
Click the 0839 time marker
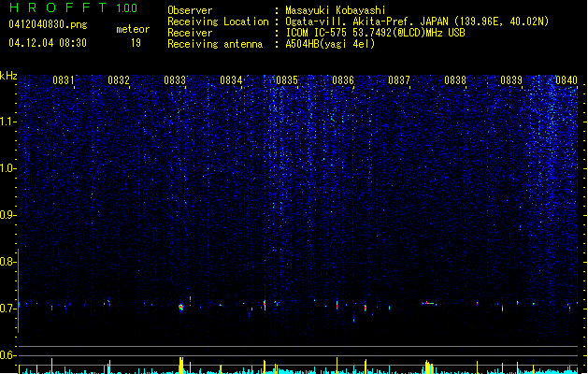[511, 80]
